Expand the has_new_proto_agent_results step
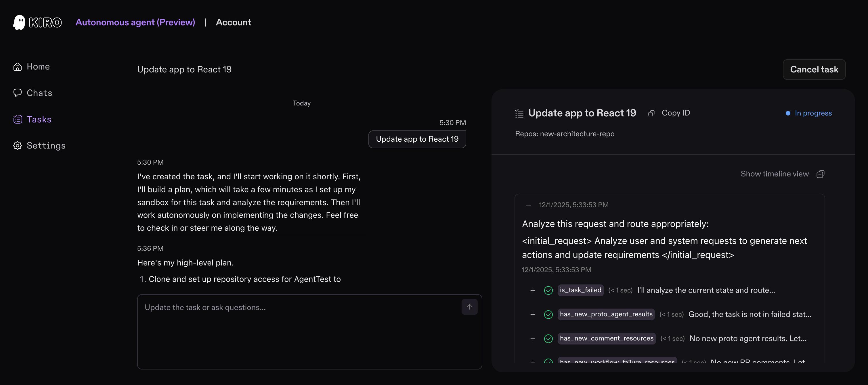 click(x=533, y=314)
